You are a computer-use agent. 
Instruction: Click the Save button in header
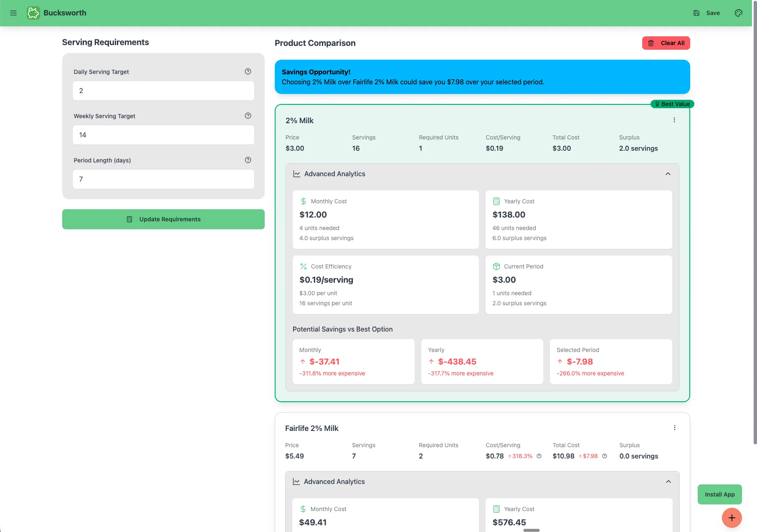pyautogui.click(x=706, y=13)
